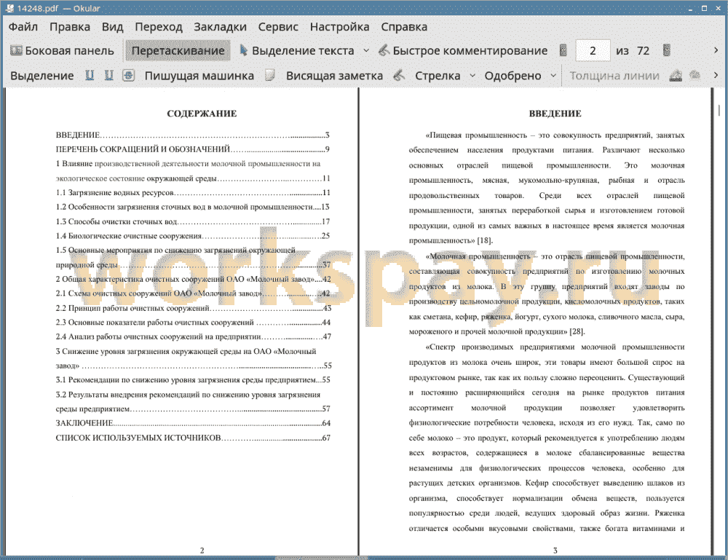Click the Толщина линии line width control
728x560 pixels.
[x=614, y=76]
